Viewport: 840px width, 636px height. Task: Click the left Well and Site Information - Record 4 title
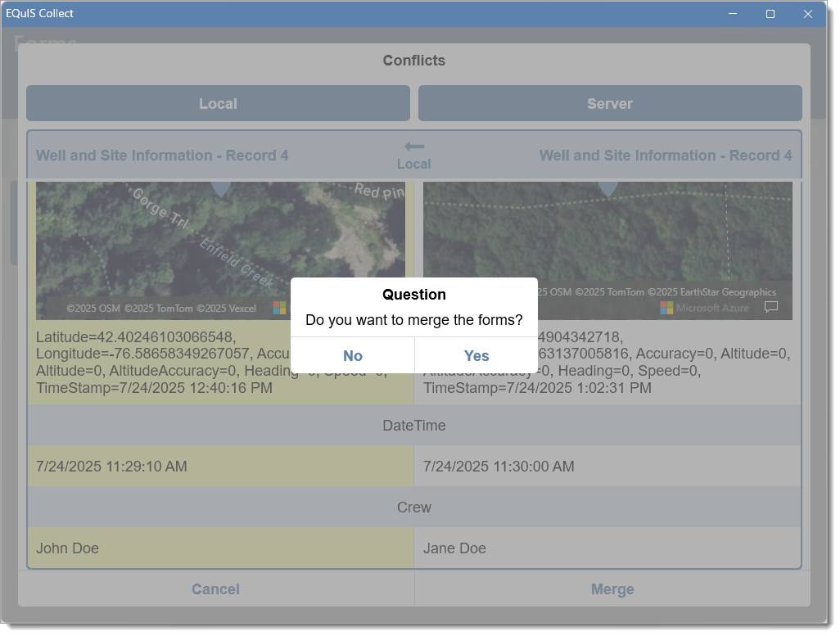click(x=162, y=156)
